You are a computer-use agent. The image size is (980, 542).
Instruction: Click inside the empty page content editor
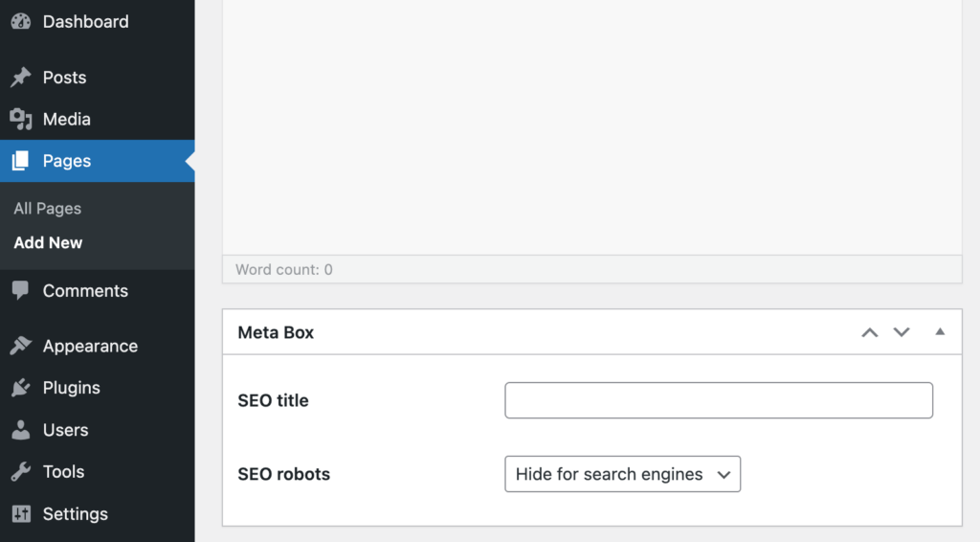pyautogui.click(x=591, y=124)
